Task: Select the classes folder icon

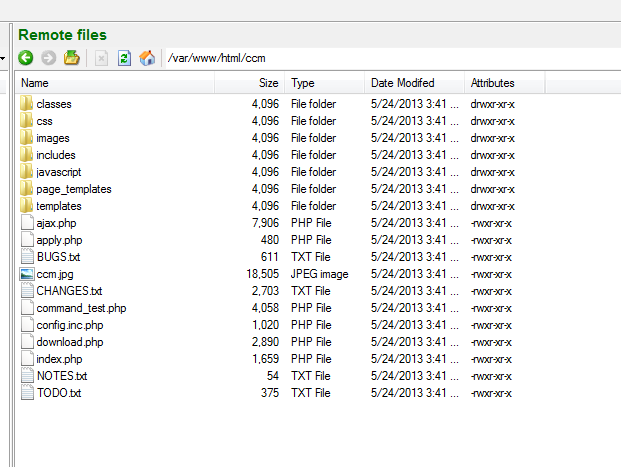Action: click(x=27, y=104)
